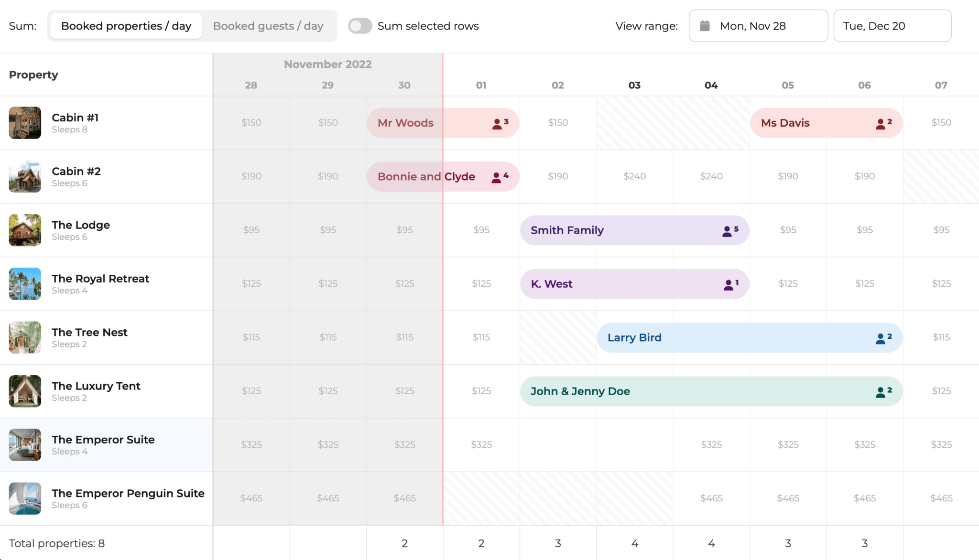This screenshot has width=979, height=560.
Task: Open the Tue, Dec 20 end date picker
Action: 892,26
